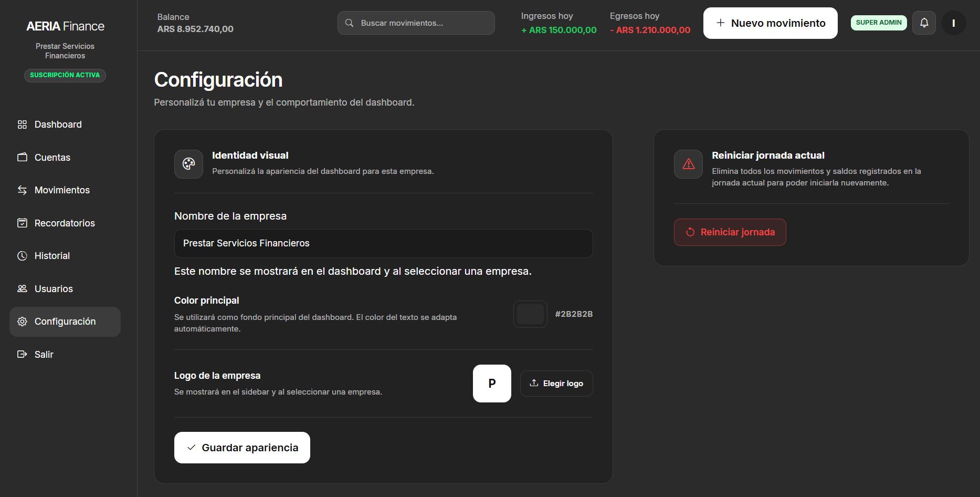Click the Historial clock icon
The image size is (980, 497).
(x=22, y=256)
